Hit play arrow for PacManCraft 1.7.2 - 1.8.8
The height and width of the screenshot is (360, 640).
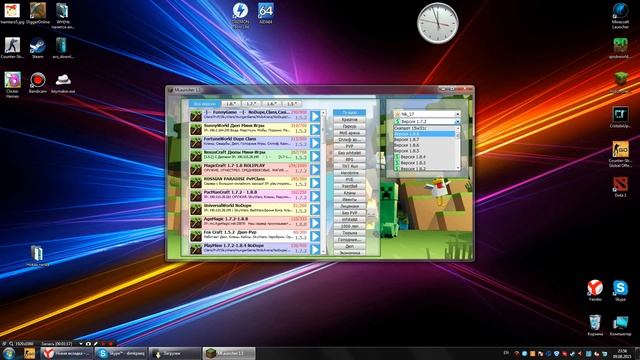[x=315, y=196]
